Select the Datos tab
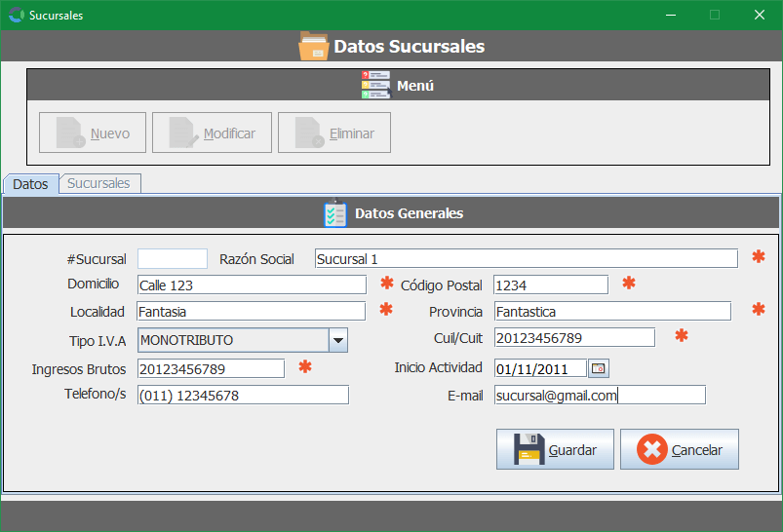Viewport: 783px width, 532px height. 30,183
